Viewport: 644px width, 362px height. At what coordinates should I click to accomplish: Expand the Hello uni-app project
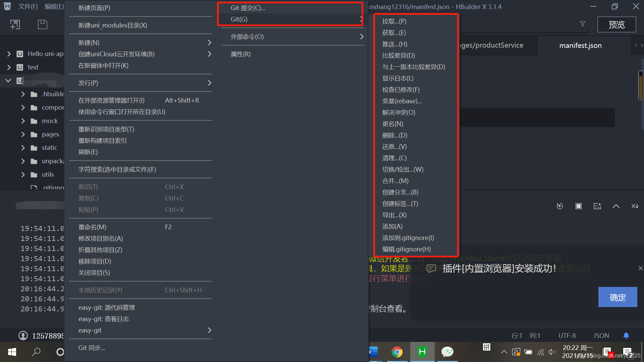click(x=9, y=54)
